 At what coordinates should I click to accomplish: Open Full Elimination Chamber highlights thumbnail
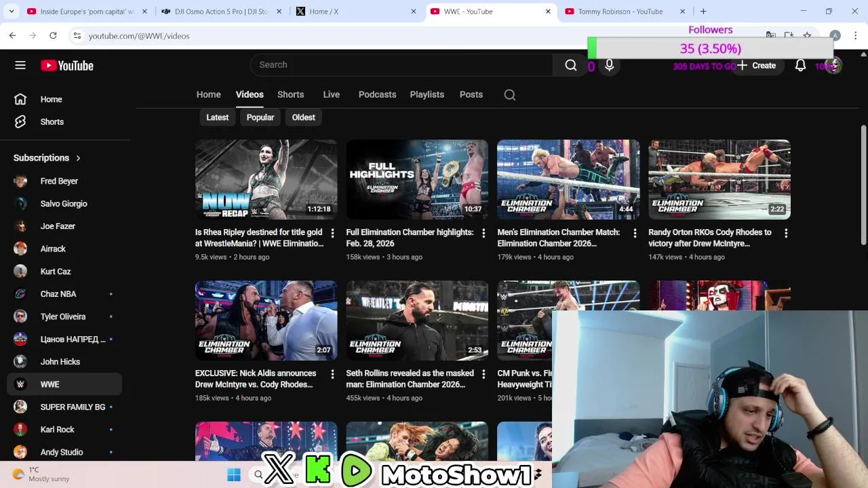pyautogui.click(x=417, y=180)
